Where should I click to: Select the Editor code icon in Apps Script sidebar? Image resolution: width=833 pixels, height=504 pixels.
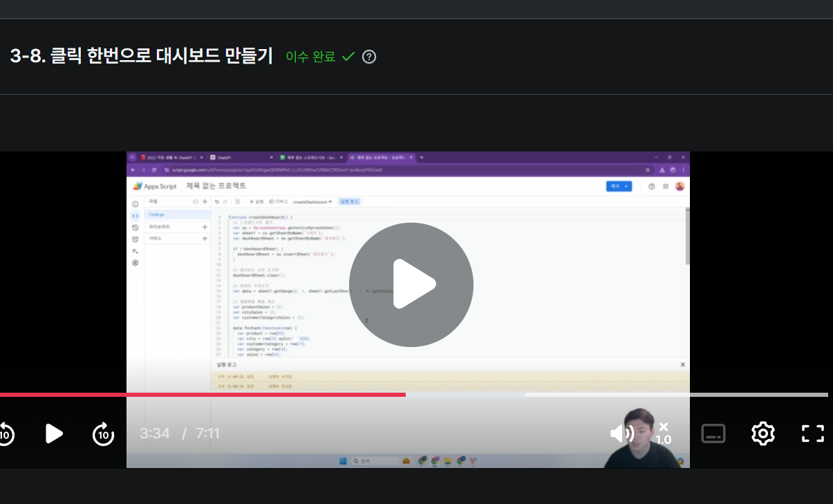[135, 216]
